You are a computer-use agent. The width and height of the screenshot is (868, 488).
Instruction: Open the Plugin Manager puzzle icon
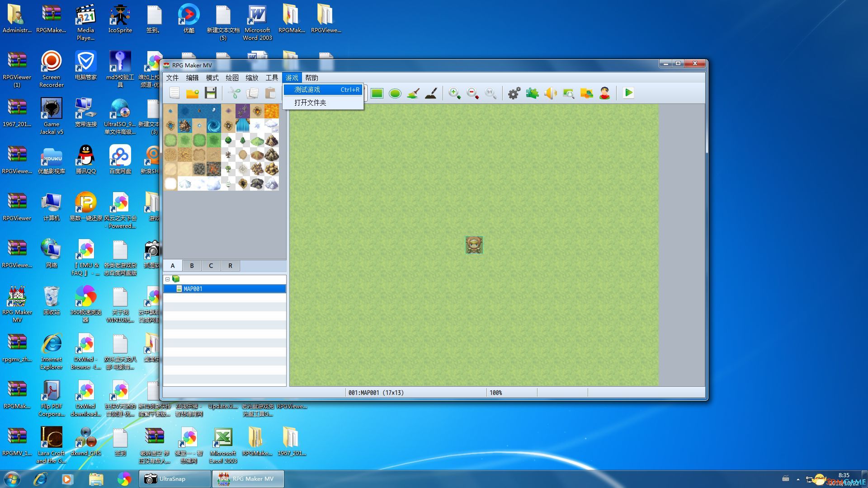tap(532, 93)
